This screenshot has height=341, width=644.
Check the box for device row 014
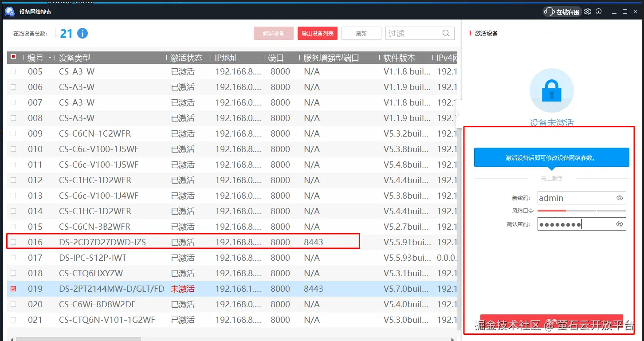coord(13,211)
